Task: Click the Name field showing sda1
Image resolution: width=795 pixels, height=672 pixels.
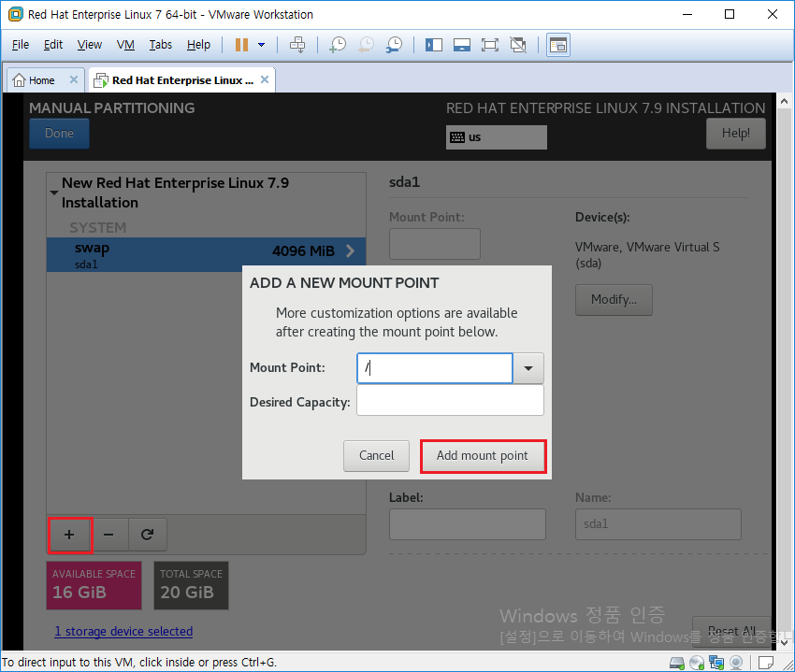Action: tap(658, 524)
